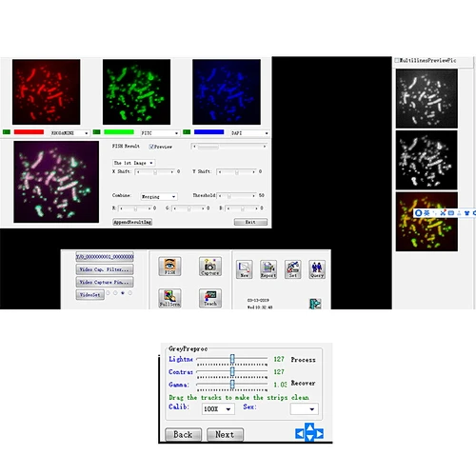The height and width of the screenshot is (476, 476).
Task: Click the Capture camera icon
Action: pos(210,267)
